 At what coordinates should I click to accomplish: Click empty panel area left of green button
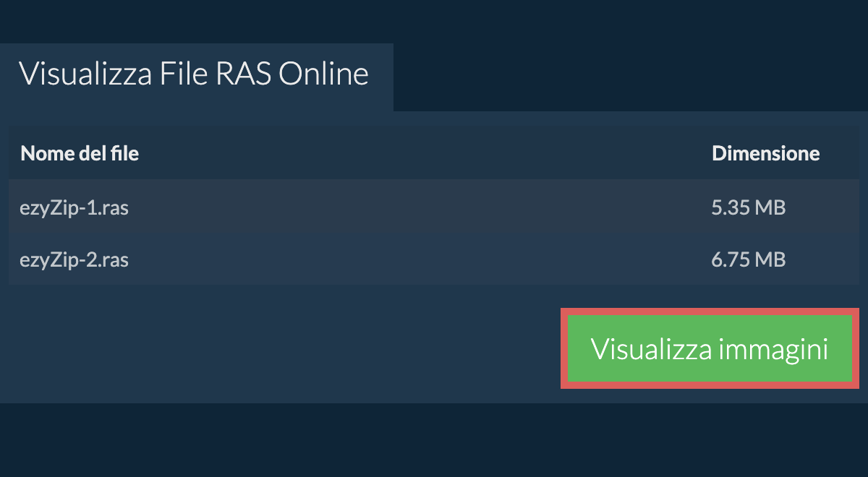(289, 348)
